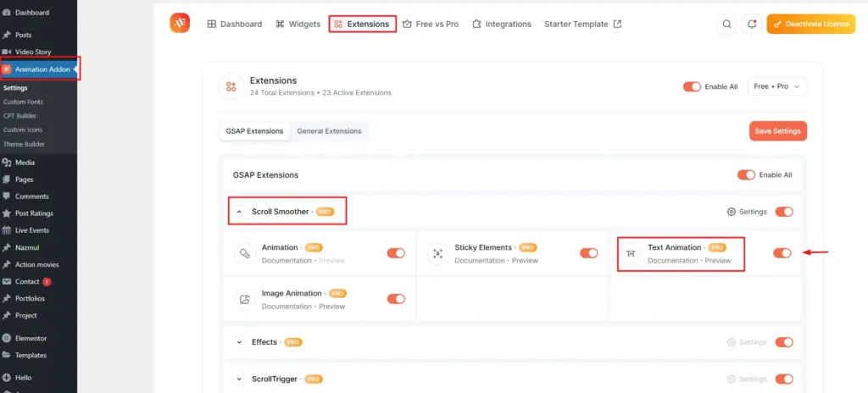Open the Dashboard nav tab
The height and width of the screenshot is (393, 868).
(x=234, y=24)
